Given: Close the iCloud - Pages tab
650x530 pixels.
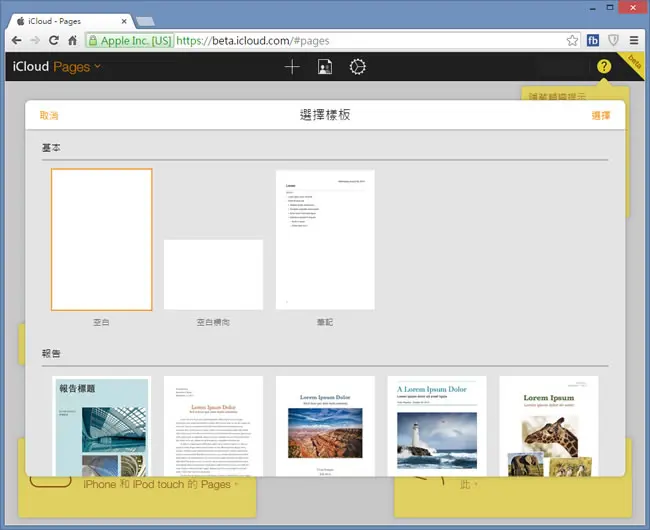Looking at the screenshot, I should click(x=124, y=21).
